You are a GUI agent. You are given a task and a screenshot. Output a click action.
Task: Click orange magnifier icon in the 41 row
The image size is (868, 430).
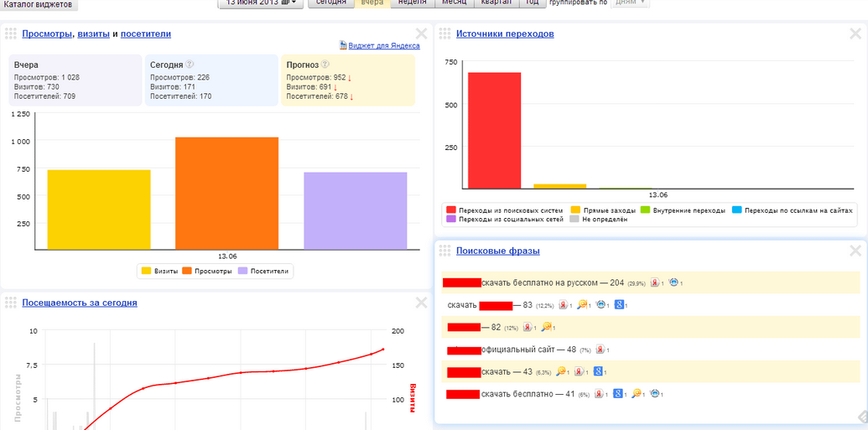[637, 394]
